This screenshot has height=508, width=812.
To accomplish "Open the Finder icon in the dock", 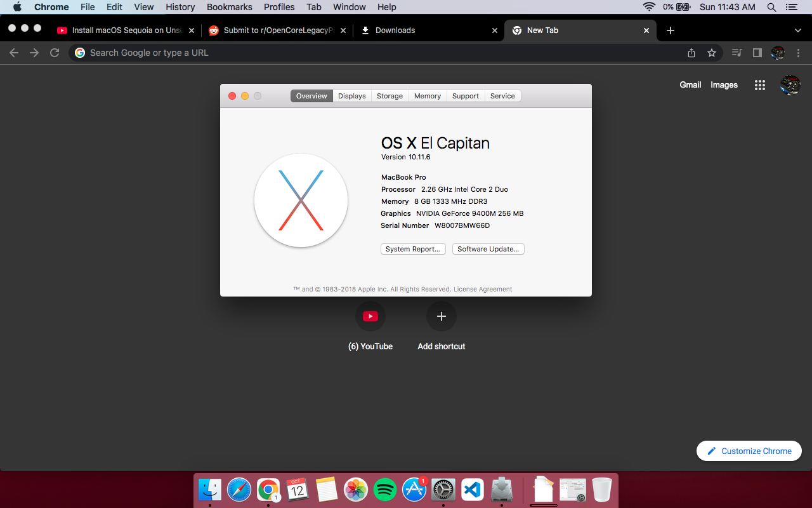I will tap(210, 490).
